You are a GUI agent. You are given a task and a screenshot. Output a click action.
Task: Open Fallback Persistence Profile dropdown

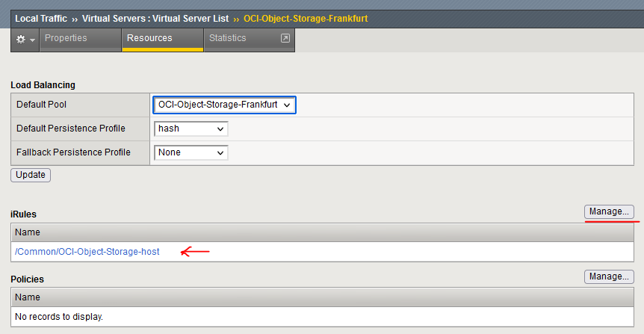pyautogui.click(x=191, y=152)
